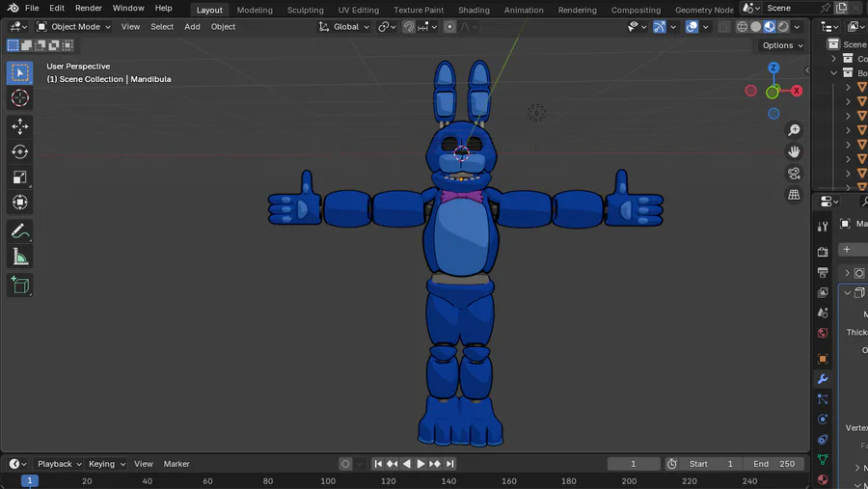Screen dimensions: 868x489
Task: Open the View Layer properties tab
Action: pos(823,292)
